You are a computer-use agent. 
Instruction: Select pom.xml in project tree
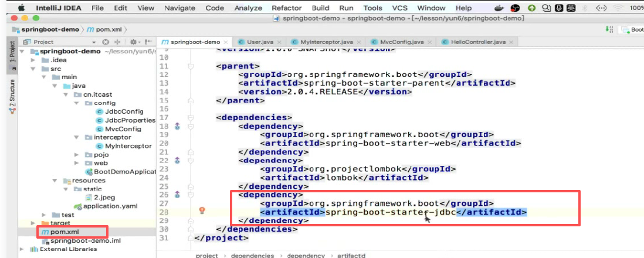coord(60,232)
